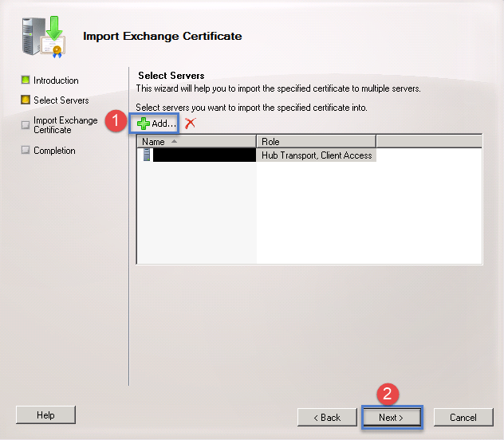504x440 pixels.
Task: Open the Introduction wizard step
Action: pos(56,81)
